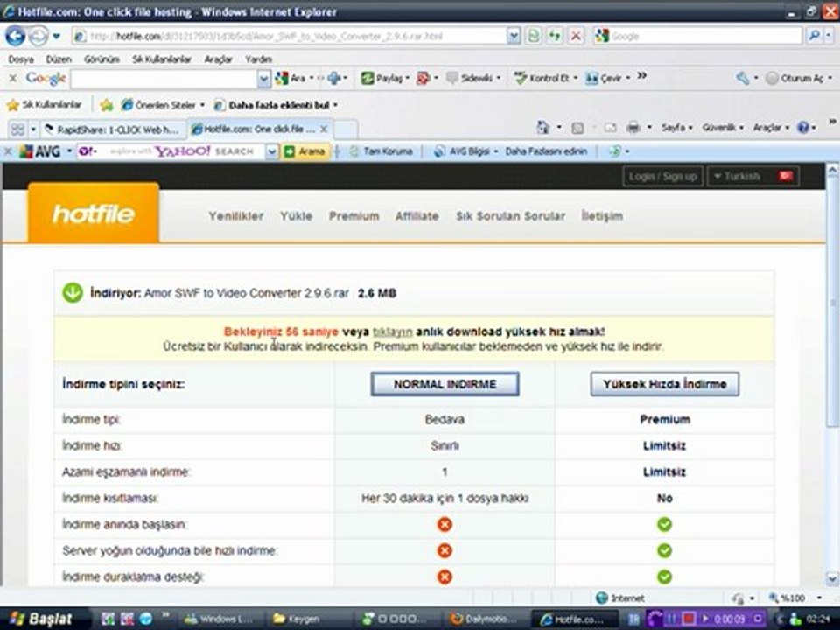Click the Print icon in command bar
The image size is (840, 630).
click(633, 128)
